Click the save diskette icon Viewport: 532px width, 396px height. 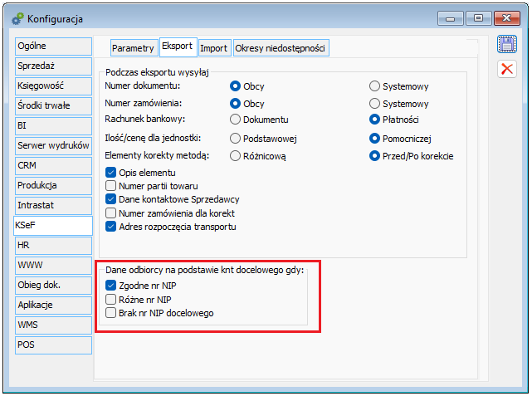[506, 45]
